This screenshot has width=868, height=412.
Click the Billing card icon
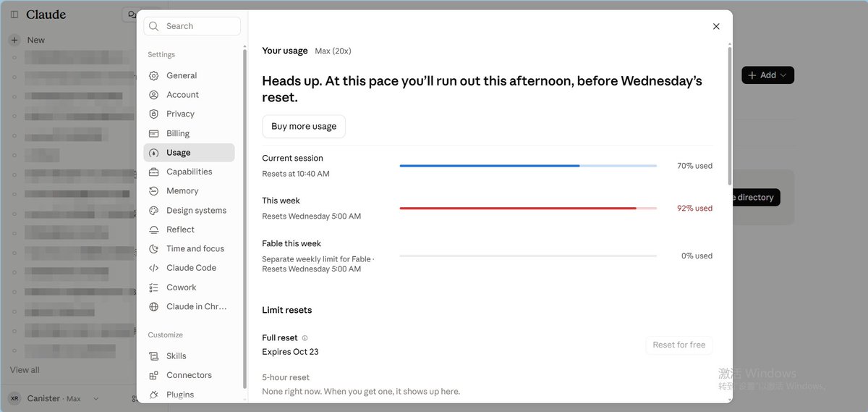(x=153, y=133)
